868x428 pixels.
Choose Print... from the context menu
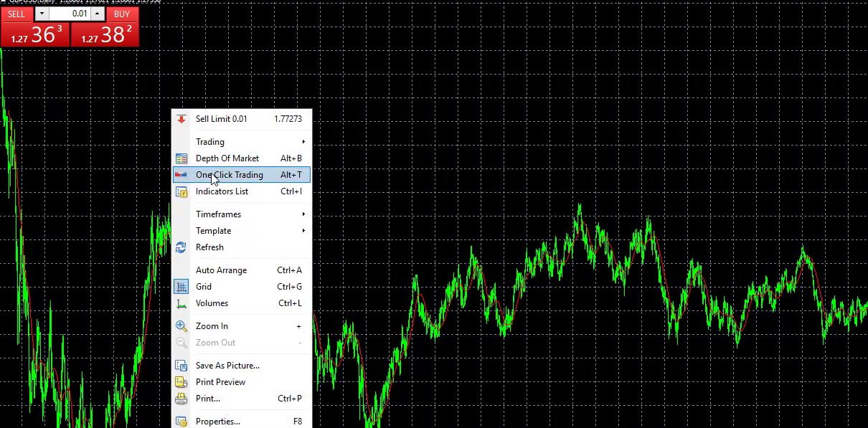coord(208,399)
